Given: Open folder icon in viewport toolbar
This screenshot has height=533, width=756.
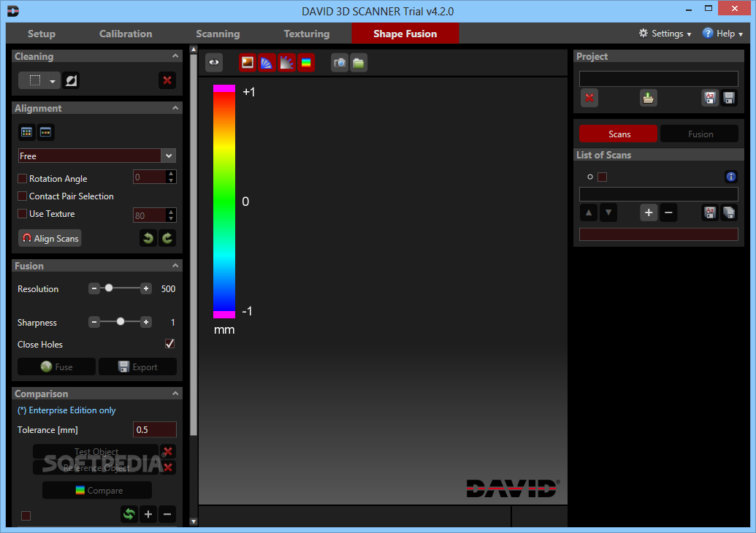Looking at the screenshot, I should tap(359, 63).
